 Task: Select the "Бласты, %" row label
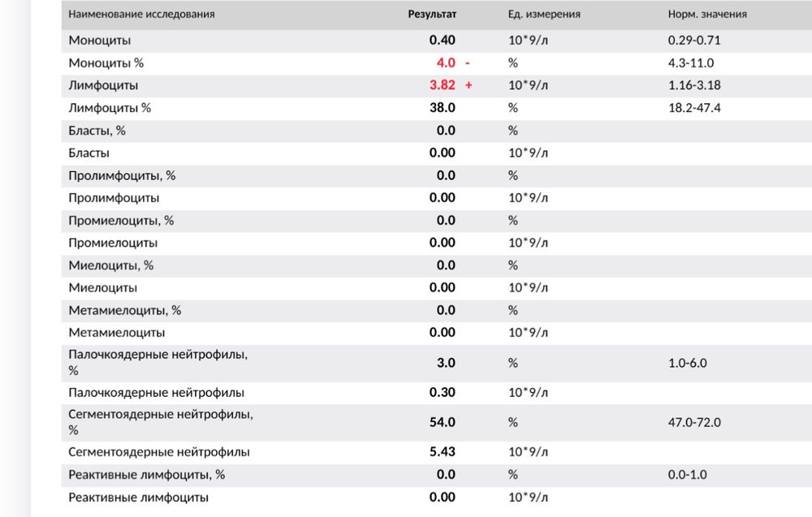pos(97,130)
